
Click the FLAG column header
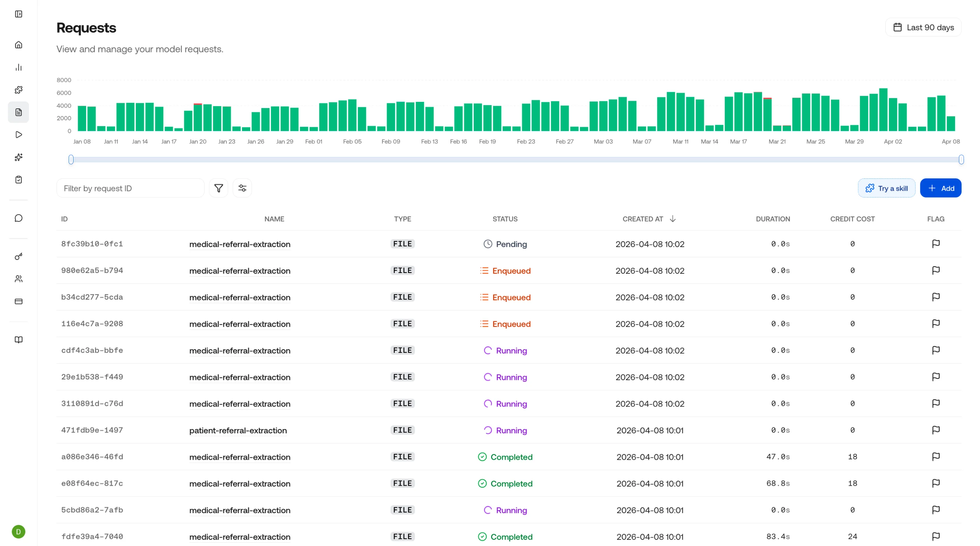(936, 219)
